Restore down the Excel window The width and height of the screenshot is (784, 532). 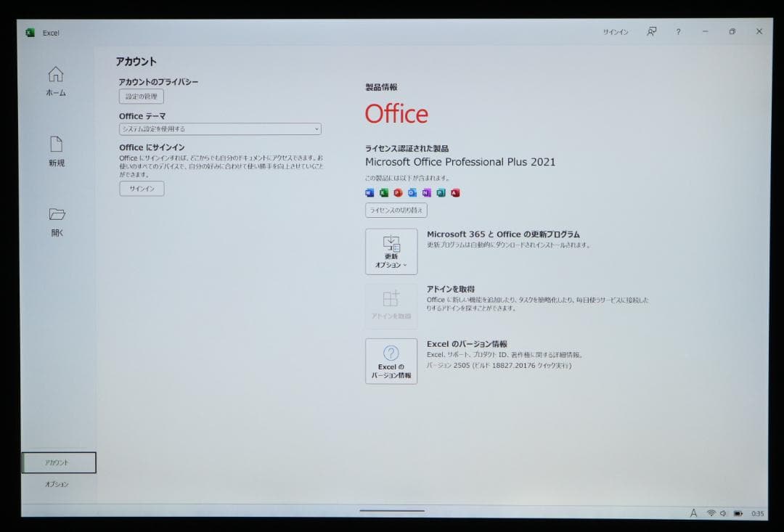point(732,31)
